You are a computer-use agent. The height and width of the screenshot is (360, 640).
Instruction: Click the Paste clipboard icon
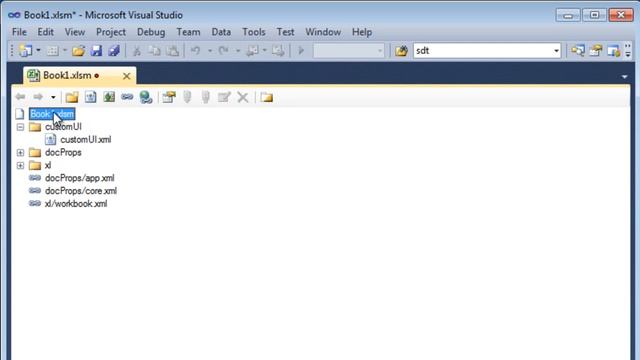(173, 51)
